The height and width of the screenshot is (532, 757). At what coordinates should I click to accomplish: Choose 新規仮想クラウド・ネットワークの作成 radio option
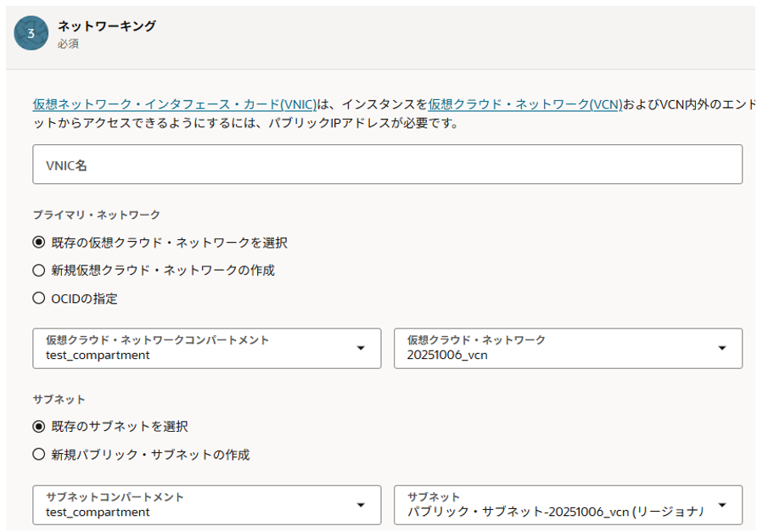[x=38, y=271]
